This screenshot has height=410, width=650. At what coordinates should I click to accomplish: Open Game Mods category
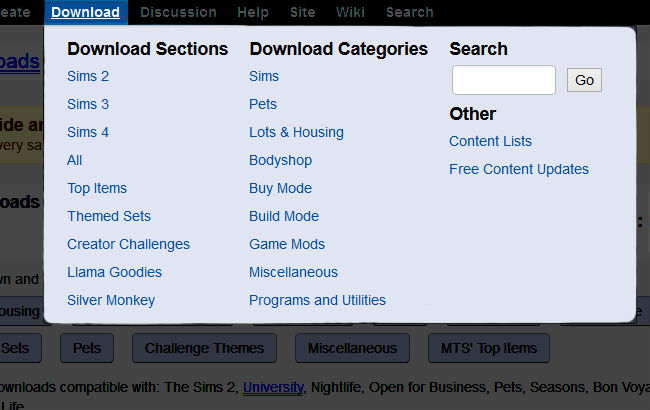coord(287,244)
